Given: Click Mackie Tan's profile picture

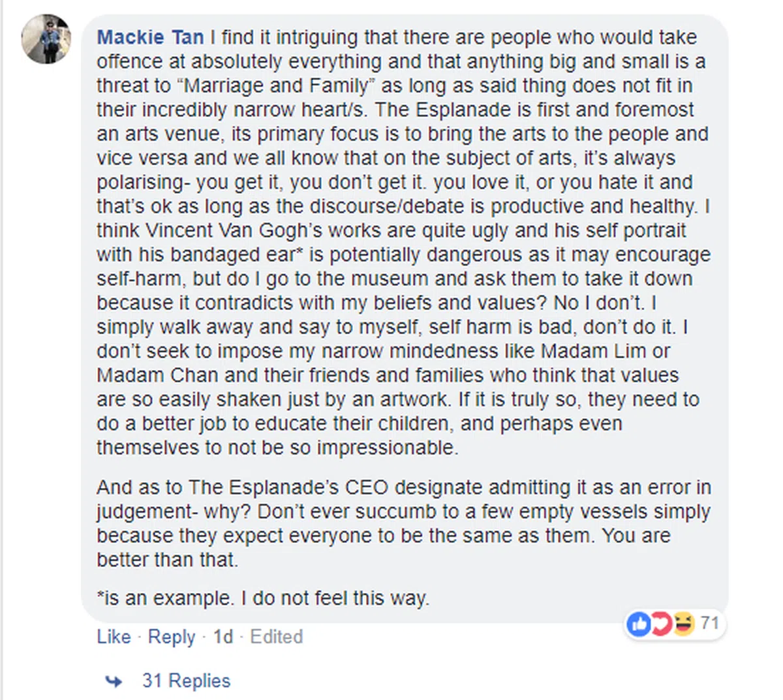Looking at the screenshot, I should click(46, 39).
